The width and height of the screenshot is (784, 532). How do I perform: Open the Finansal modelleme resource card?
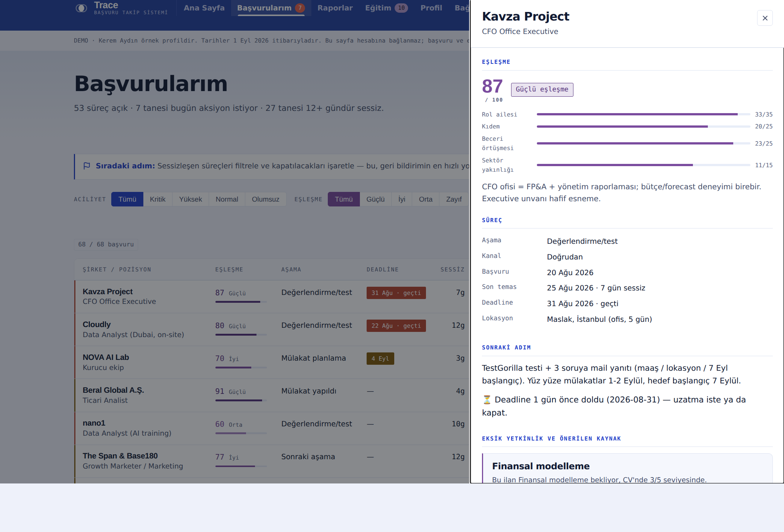(627, 469)
